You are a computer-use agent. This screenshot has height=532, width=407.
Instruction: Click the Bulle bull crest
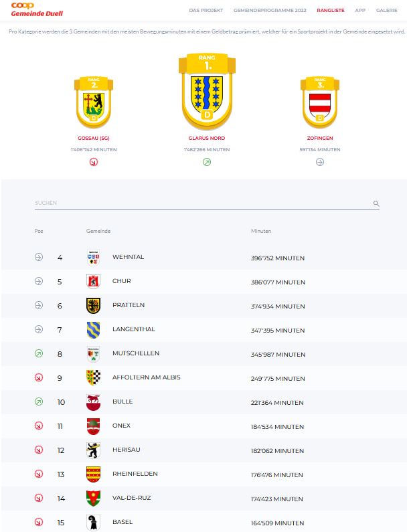[x=93, y=402]
